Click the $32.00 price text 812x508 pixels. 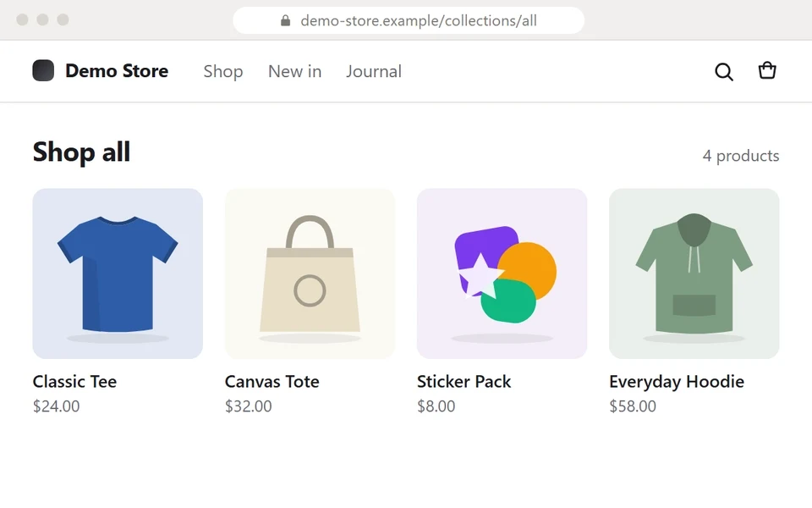click(x=248, y=406)
